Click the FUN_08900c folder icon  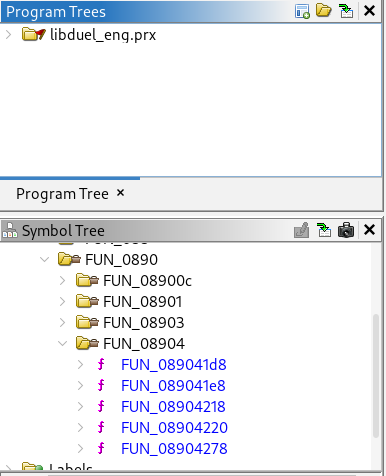tap(87, 280)
